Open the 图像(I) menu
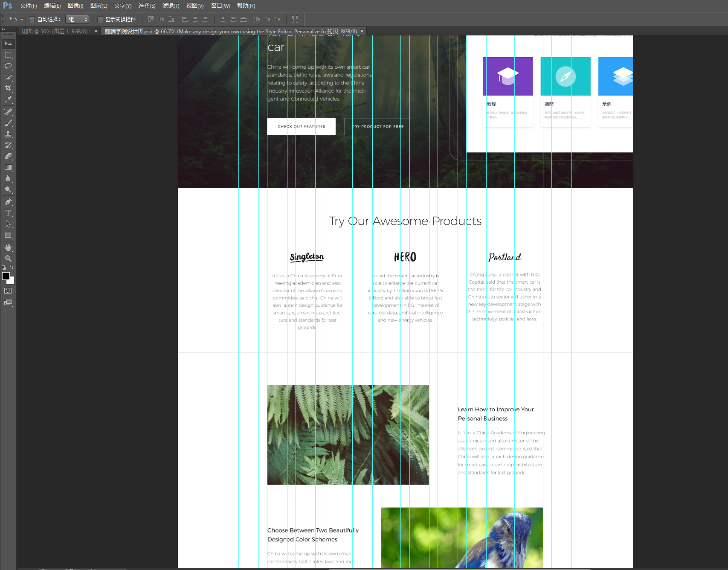This screenshot has width=728, height=570. click(75, 6)
